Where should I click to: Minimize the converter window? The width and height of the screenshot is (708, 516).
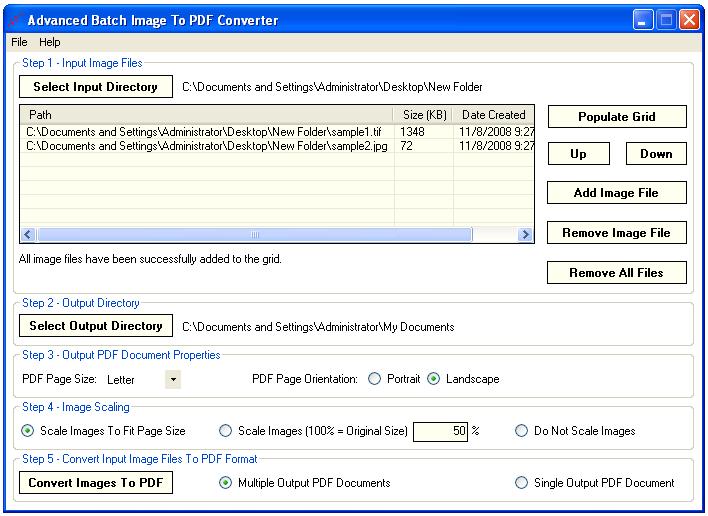pyautogui.click(x=643, y=20)
